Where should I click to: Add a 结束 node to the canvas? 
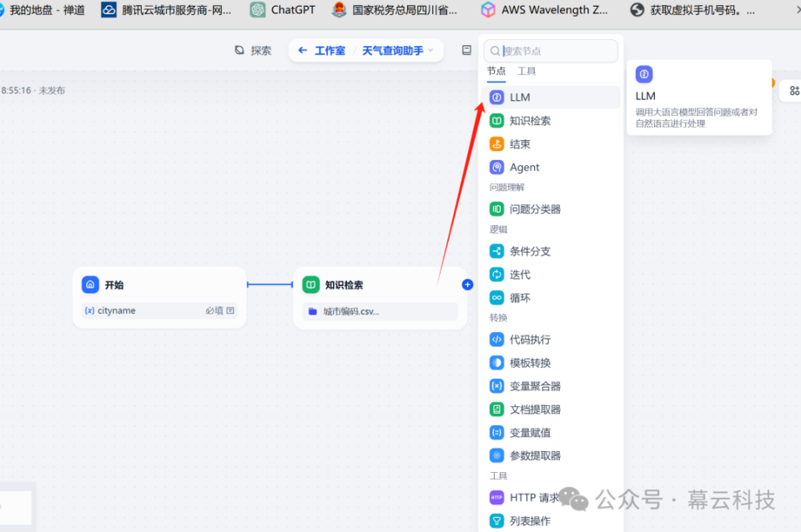coord(519,143)
